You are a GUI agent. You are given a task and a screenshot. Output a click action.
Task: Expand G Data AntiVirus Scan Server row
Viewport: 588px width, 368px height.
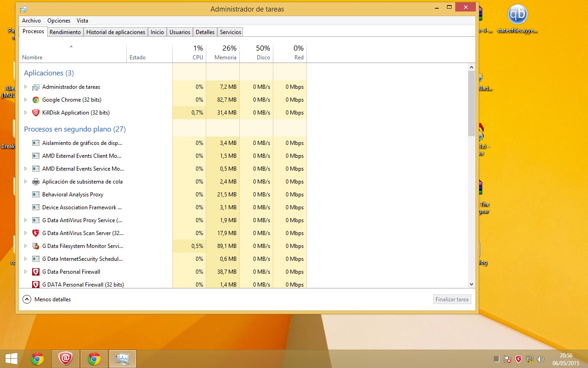click(26, 233)
